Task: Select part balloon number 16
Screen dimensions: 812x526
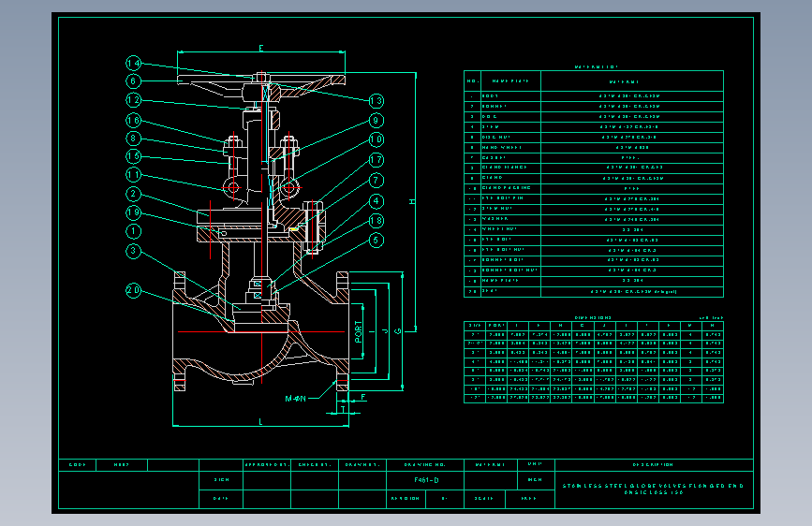Action: [x=134, y=120]
